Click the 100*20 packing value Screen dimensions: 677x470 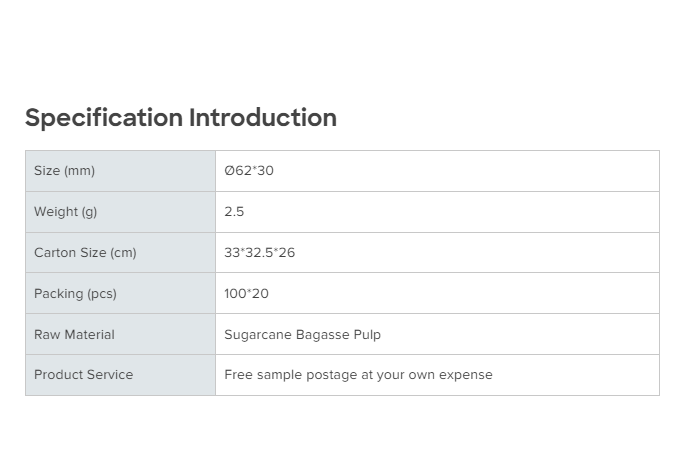pos(246,294)
